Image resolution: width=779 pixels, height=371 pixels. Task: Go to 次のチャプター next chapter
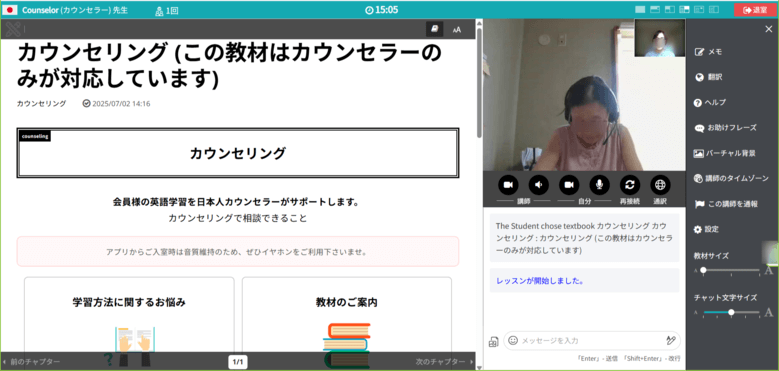coord(445,362)
